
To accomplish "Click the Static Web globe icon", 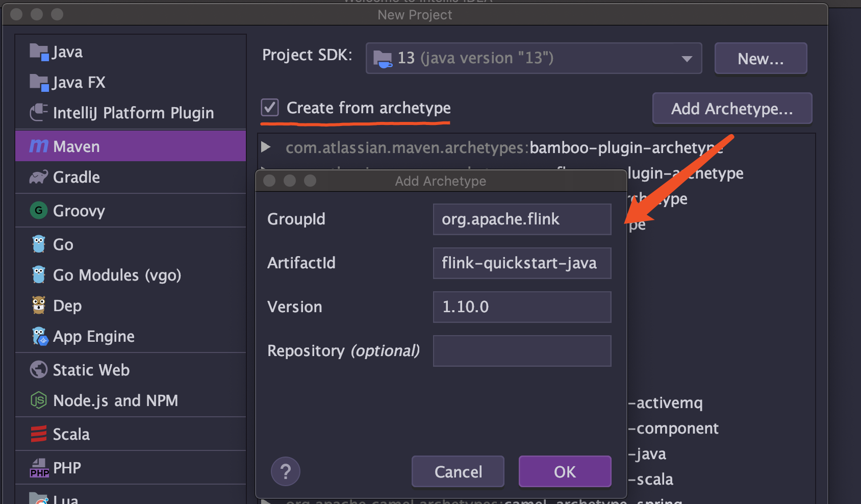I will [39, 369].
